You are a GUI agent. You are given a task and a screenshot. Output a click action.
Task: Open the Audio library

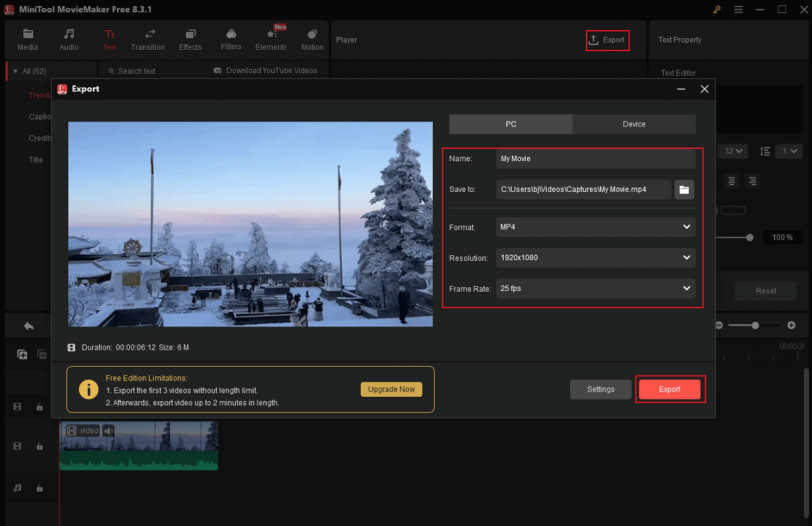(68, 38)
